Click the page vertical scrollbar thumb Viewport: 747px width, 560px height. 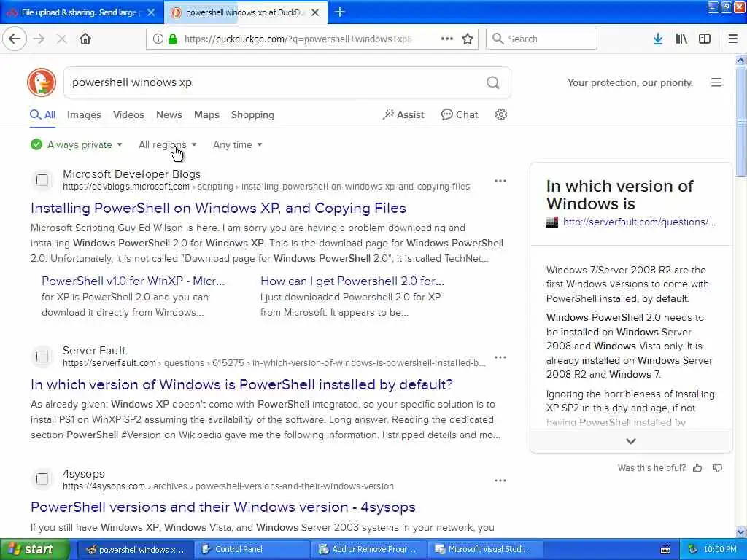coord(741,122)
